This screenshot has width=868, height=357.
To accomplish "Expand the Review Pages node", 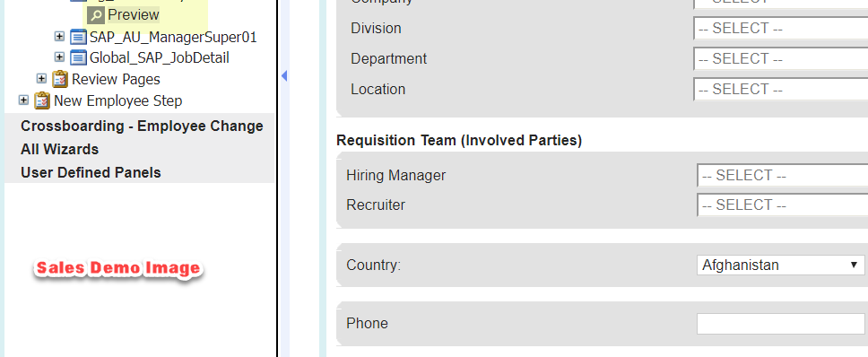I will click(x=41, y=79).
